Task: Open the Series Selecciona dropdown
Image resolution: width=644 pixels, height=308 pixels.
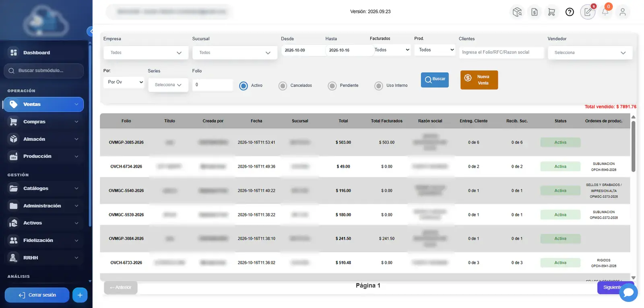Action: [x=168, y=85]
